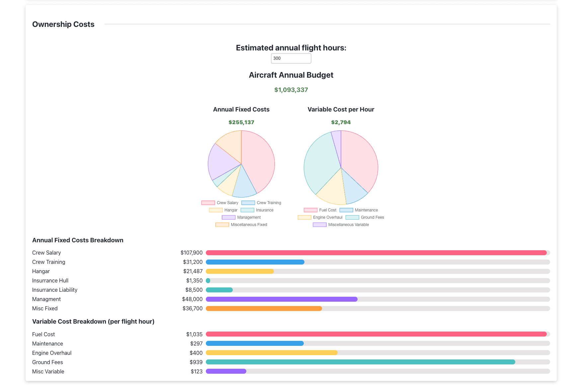This screenshot has height=385, width=588.
Task: Click the $1,035 Fuel Cost amount
Action: pos(194,334)
